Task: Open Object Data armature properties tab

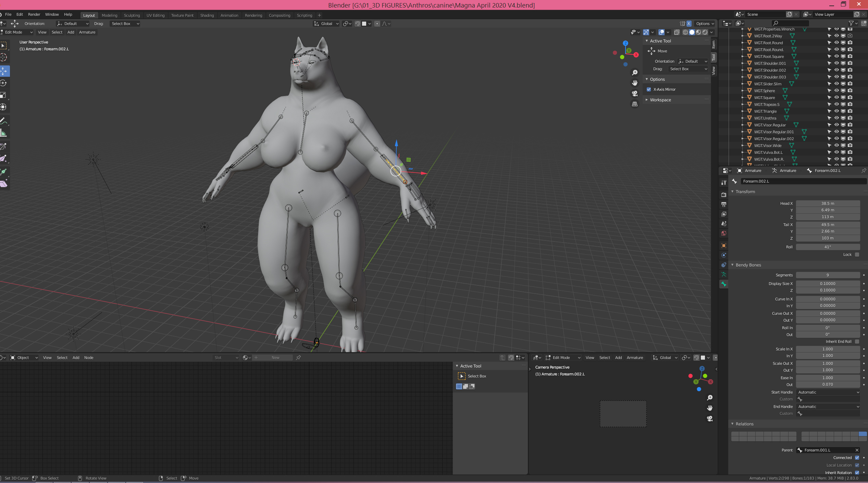Action: click(x=723, y=274)
